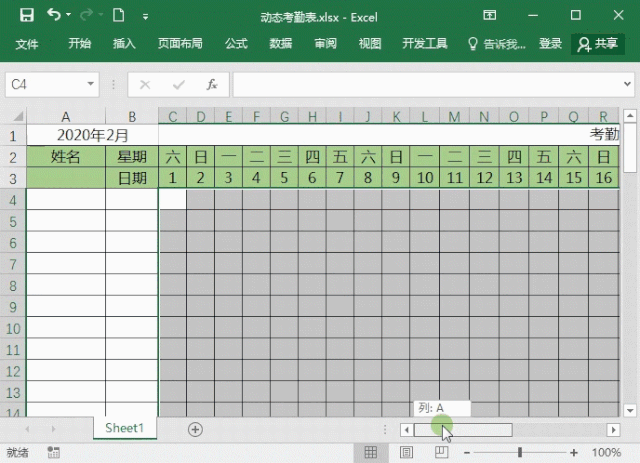Switch to Page Break Preview icon

[441, 452]
